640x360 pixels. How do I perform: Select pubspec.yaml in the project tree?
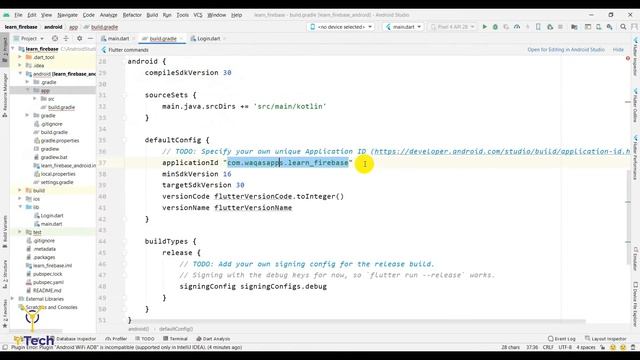[48, 282]
